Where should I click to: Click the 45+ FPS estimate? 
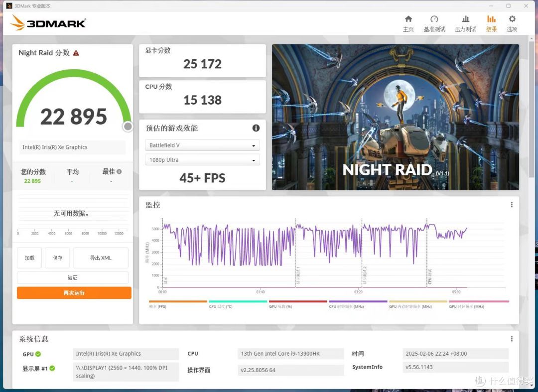point(202,178)
